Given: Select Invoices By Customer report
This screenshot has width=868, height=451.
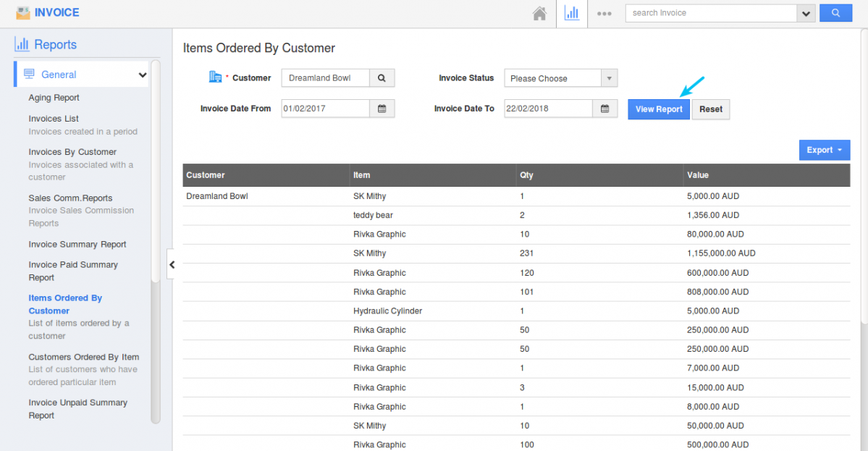Looking at the screenshot, I should point(72,152).
